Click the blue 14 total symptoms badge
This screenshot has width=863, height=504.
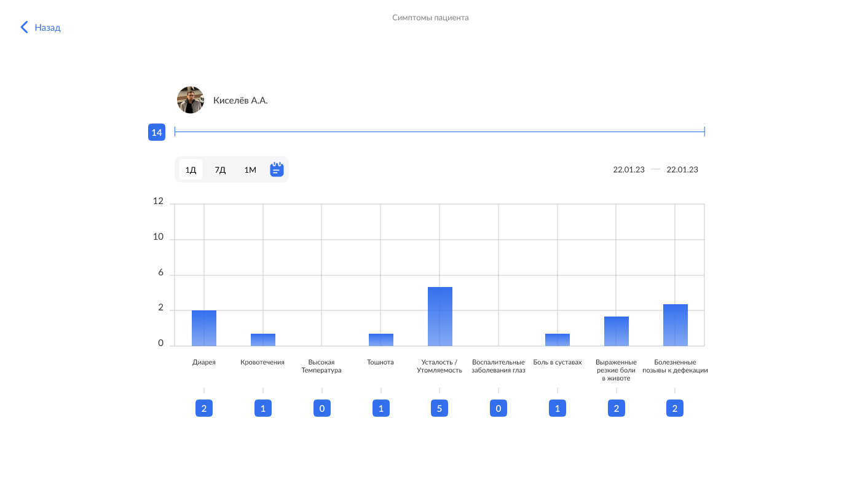coord(157,132)
